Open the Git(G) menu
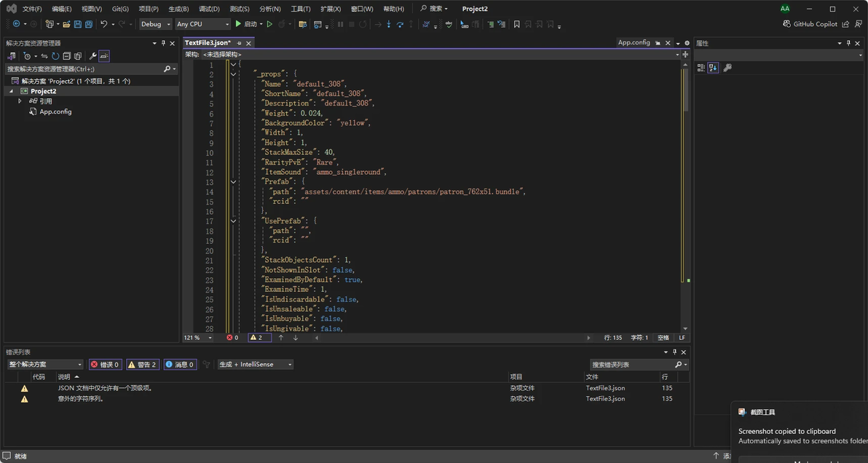This screenshot has height=463, width=868. [120, 9]
